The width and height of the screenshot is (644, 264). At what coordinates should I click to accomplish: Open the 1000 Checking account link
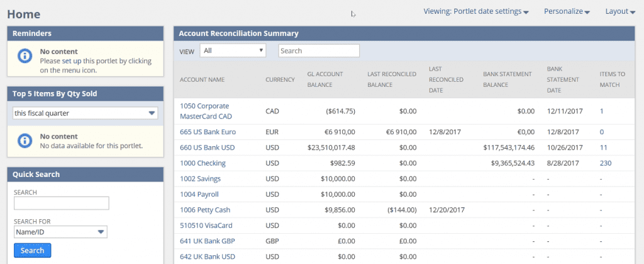click(x=203, y=163)
